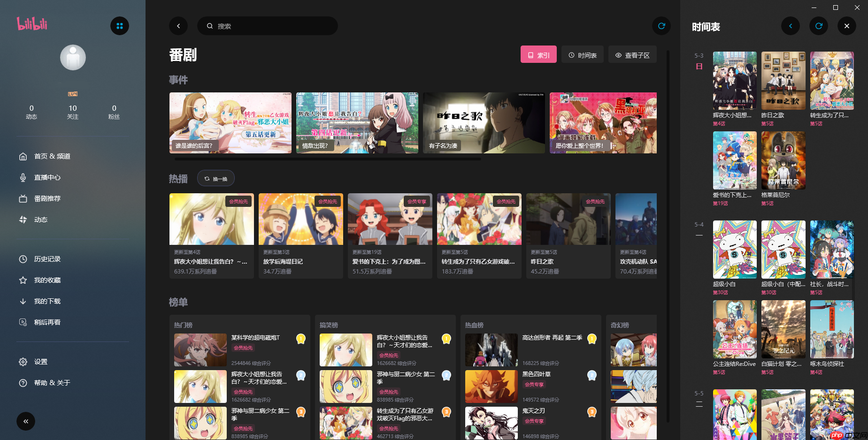Open the 愿你爱上整个世界! event banner
The height and width of the screenshot is (440, 868).
pos(603,123)
